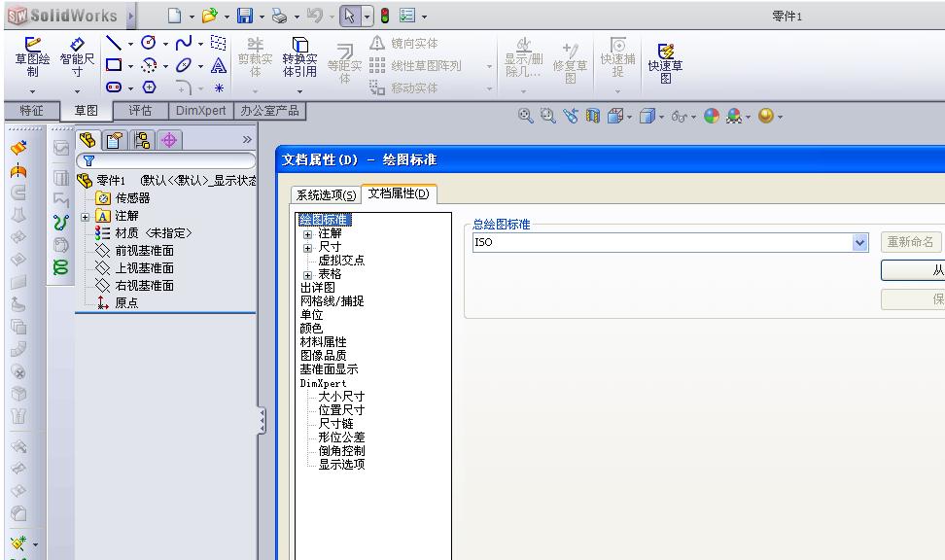
Task: Expand the 表格 node in the dialog tree
Action: (307, 275)
